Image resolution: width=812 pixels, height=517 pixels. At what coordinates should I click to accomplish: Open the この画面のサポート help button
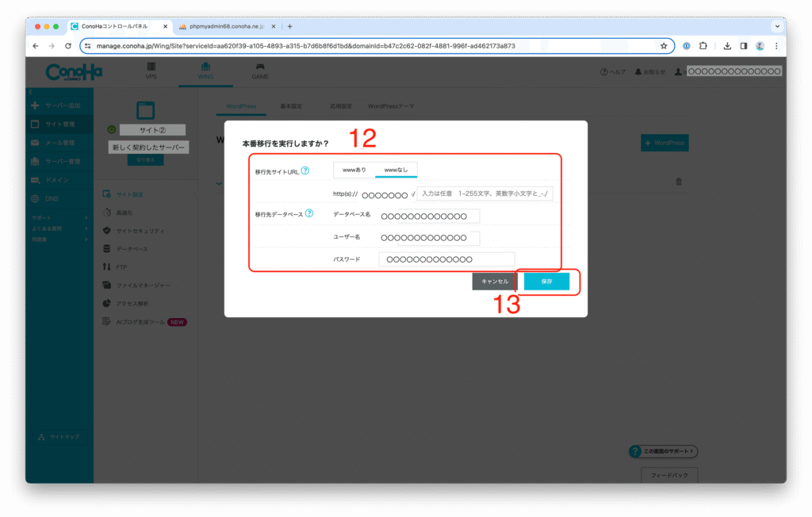(x=664, y=452)
